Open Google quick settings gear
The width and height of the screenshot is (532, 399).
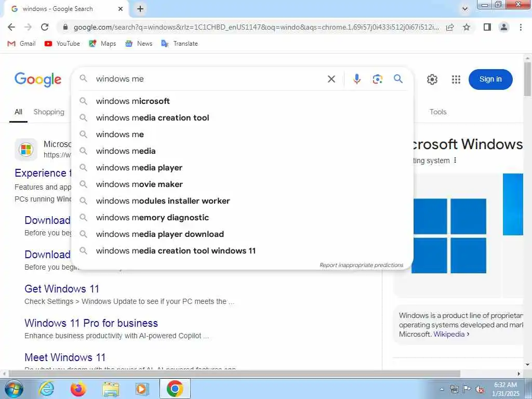click(x=432, y=79)
